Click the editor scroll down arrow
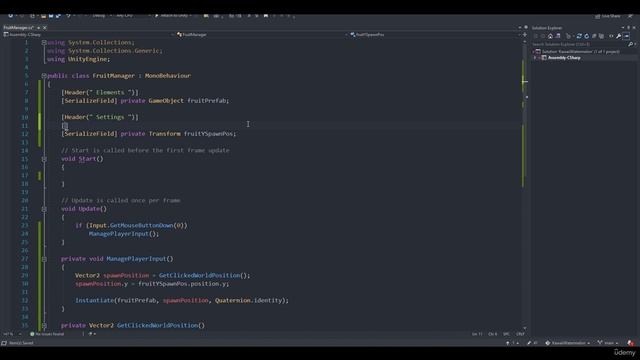This screenshot has width=640, height=360. pyautogui.click(x=525, y=328)
